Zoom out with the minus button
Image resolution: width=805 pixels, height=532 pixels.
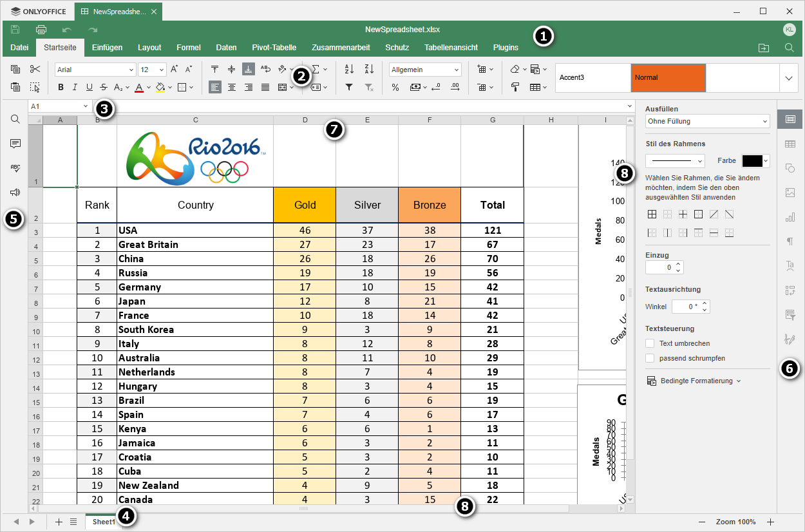point(702,522)
